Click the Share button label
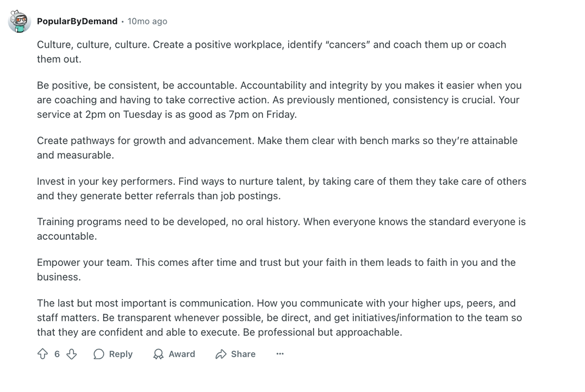 [243, 354]
